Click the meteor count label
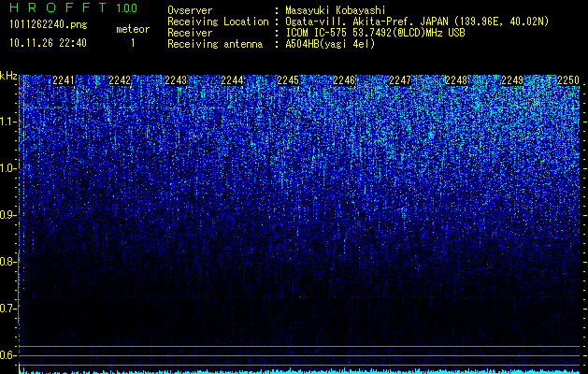This screenshot has height=374, width=588. pyautogui.click(x=133, y=29)
